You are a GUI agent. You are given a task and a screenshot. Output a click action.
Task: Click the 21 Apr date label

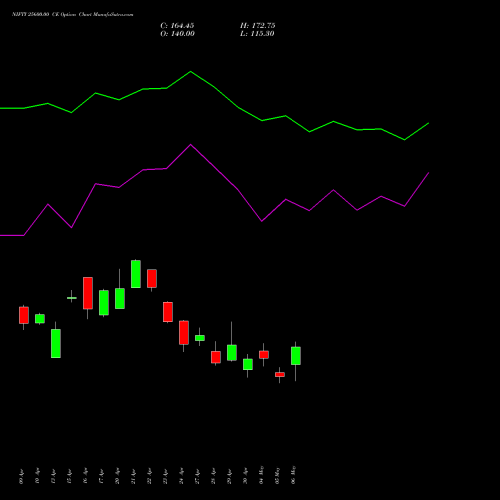(x=133, y=476)
